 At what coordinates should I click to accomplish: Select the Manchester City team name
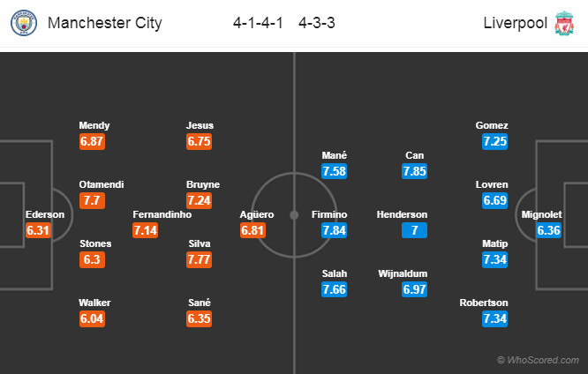tap(104, 24)
